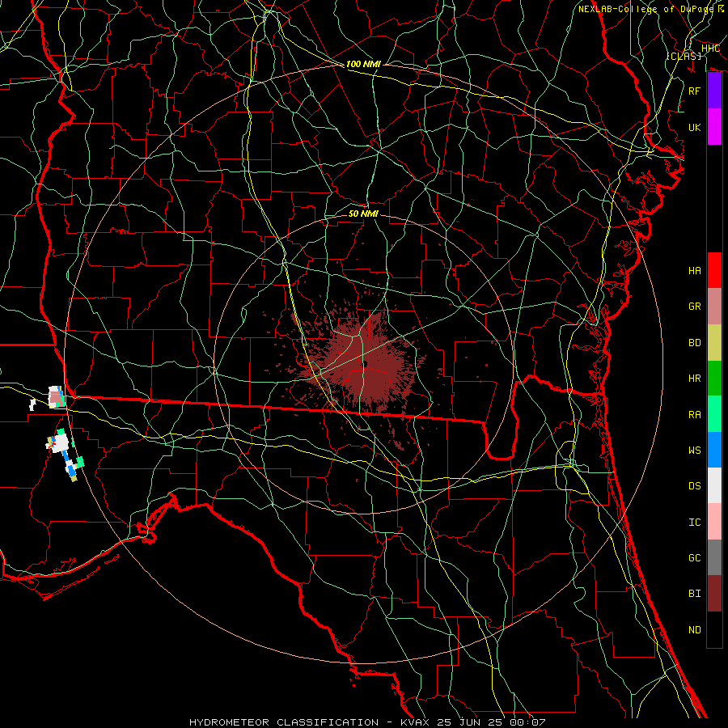This screenshot has width=728, height=728.
Task: Click the white dry snow echo cell
Action: 61,443
